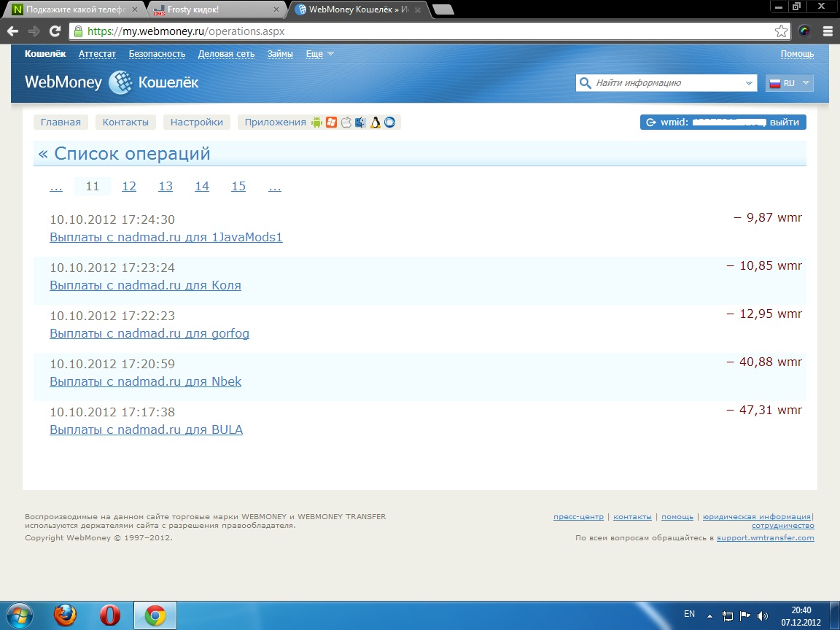Image resolution: width=840 pixels, height=630 pixels.
Task: Click the Action Center flag icon
Action: tap(745, 616)
